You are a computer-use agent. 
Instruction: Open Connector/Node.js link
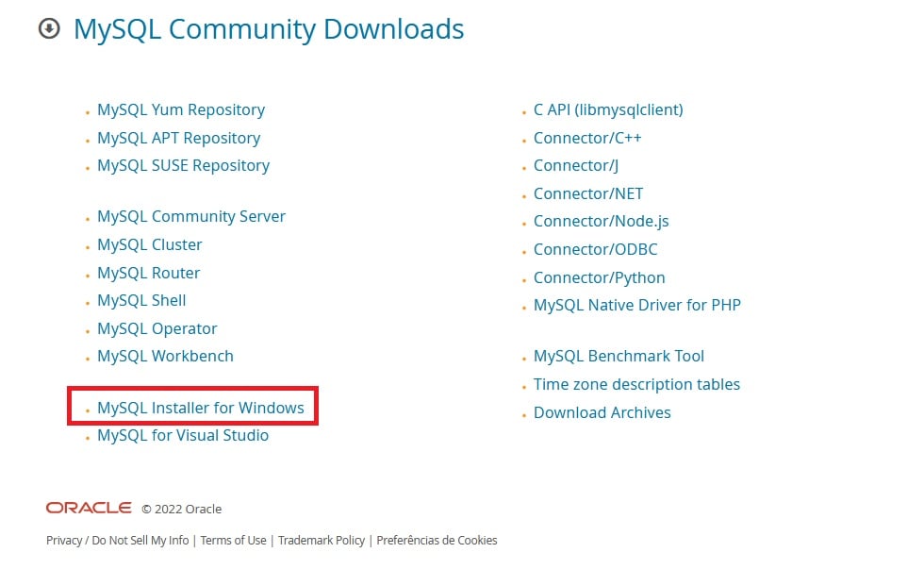point(602,222)
